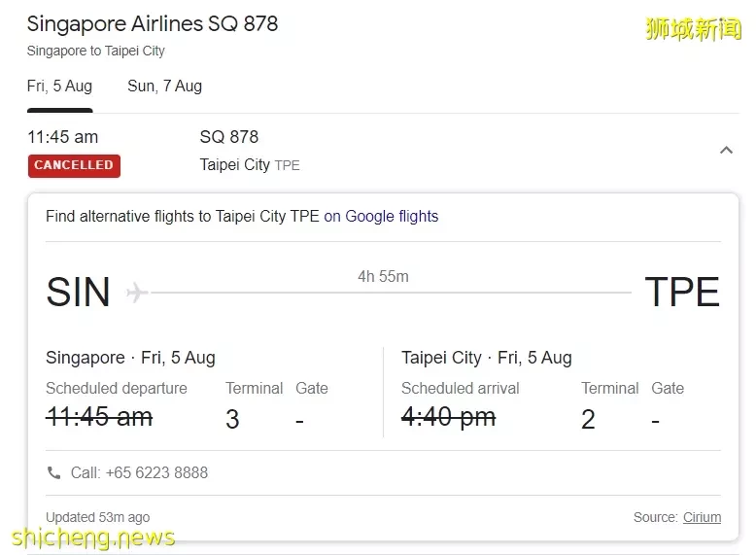756x555 pixels.
Task: Click the red CANCELLED status badge
Action: [x=74, y=165]
